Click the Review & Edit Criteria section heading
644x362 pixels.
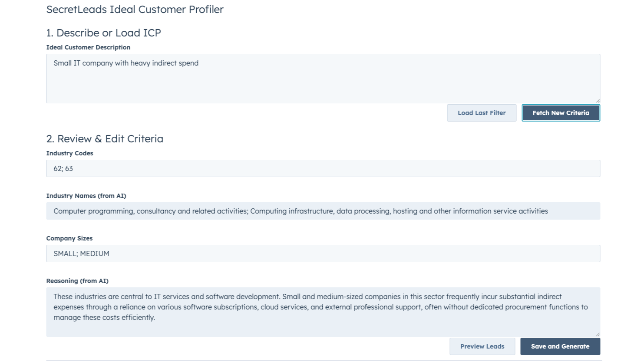[x=105, y=138]
